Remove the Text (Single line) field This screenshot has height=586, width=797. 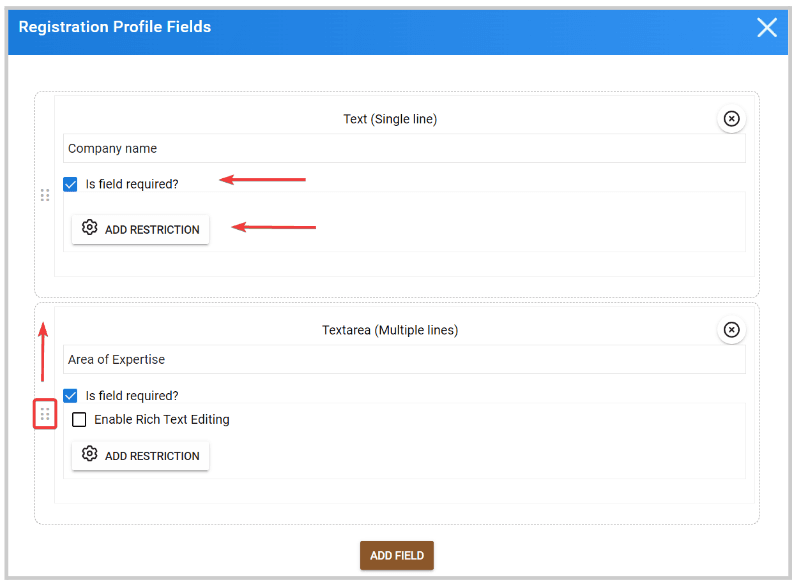[x=731, y=119]
